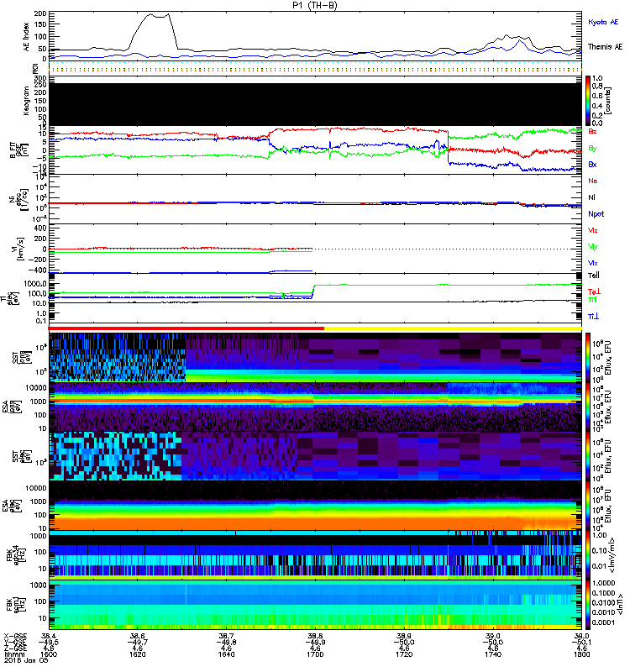This screenshot has height=672, width=630.
Task: Click the 1620 time tick label
Action: [x=138, y=654]
